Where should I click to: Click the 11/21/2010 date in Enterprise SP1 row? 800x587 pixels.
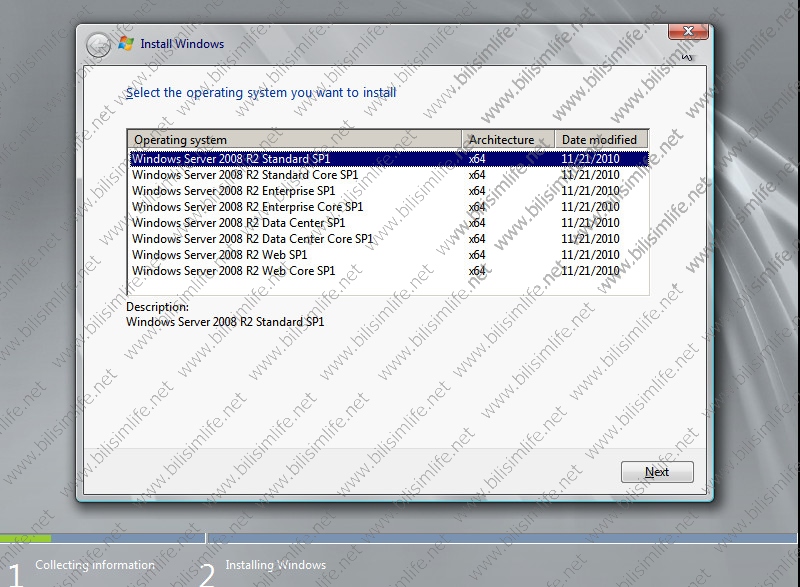click(x=590, y=191)
